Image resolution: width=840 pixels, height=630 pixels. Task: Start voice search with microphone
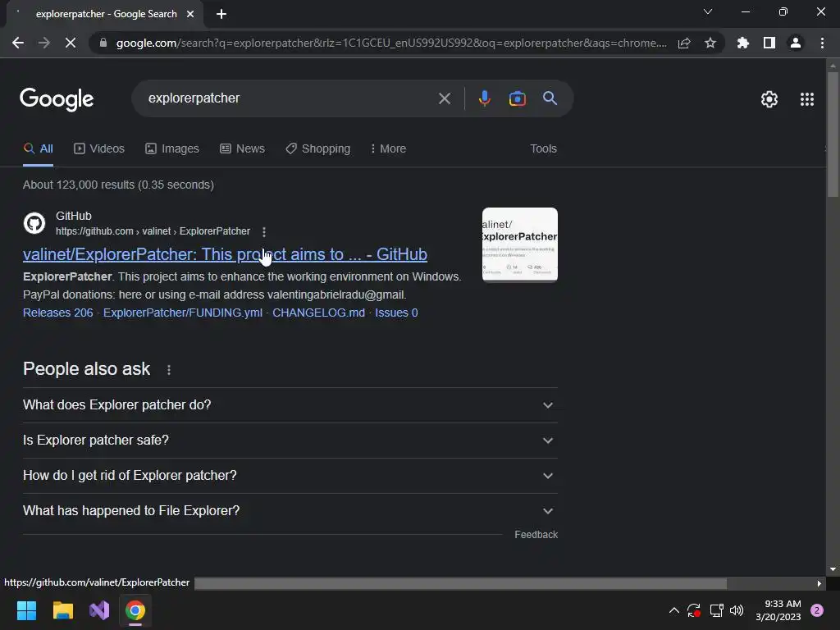tap(484, 98)
